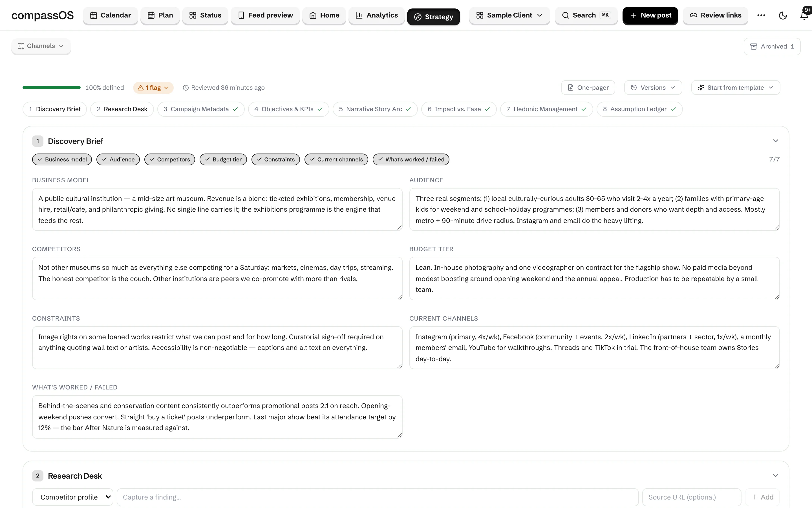Screen dimensions: 812x508
Task: Toggle the Audience chip
Action: tap(118, 159)
